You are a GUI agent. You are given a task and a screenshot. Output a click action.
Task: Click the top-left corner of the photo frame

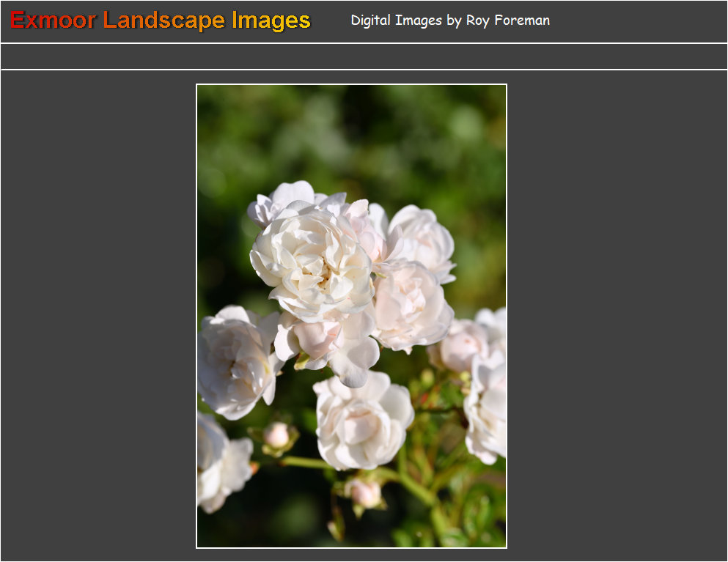(x=196, y=85)
